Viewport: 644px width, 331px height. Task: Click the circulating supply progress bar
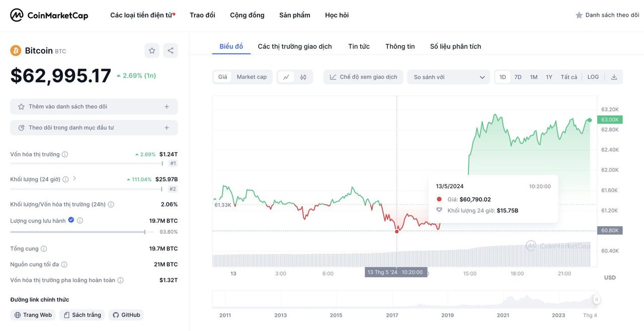[82, 232]
